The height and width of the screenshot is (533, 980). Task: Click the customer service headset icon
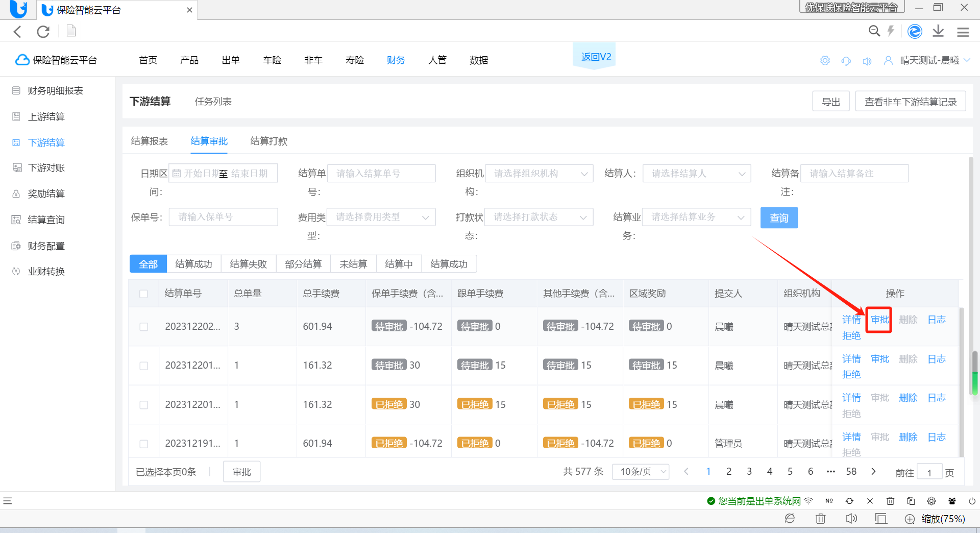coord(846,61)
